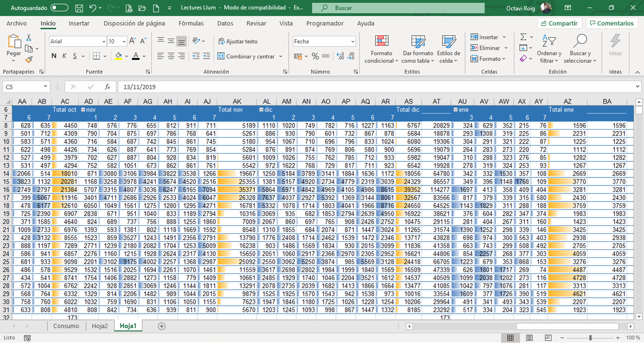Image resolution: width=644 pixels, height=362 pixels.
Task: Click the Copy format paintbrush icon
Action: click(x=29, y=59)
